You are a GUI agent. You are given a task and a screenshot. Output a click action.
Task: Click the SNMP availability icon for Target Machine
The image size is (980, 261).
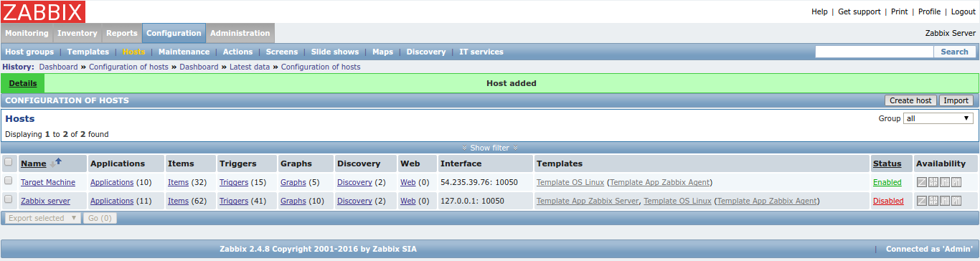tap(934, 182)
